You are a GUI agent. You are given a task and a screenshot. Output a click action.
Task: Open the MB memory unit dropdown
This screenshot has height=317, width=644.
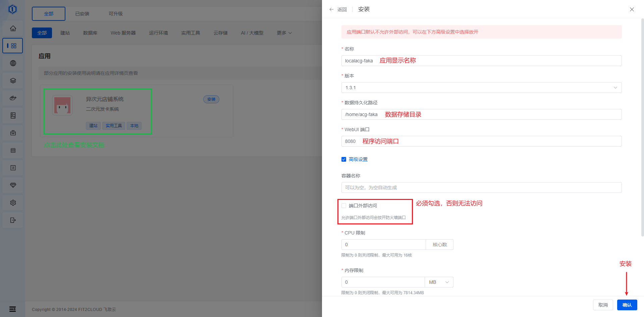(x=439, y=282)
